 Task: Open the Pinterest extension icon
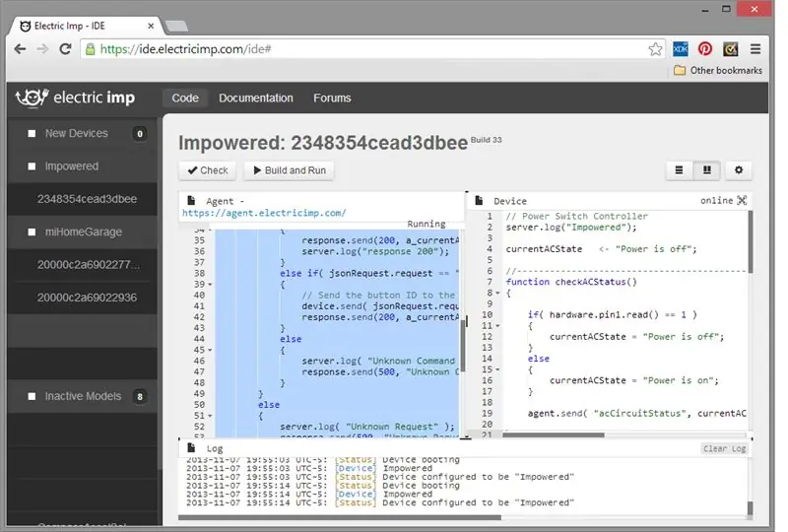click(x=704, y=49)
